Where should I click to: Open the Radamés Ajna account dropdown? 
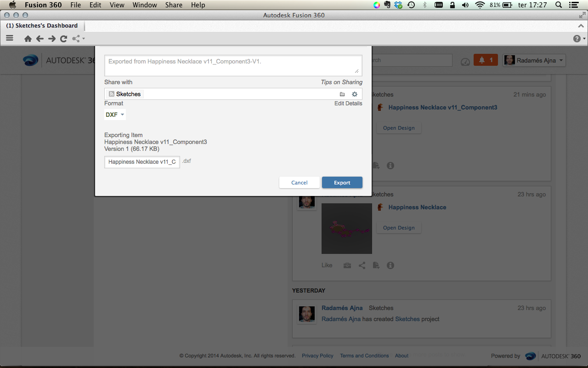pyautogui.click(x=534, y=60)
